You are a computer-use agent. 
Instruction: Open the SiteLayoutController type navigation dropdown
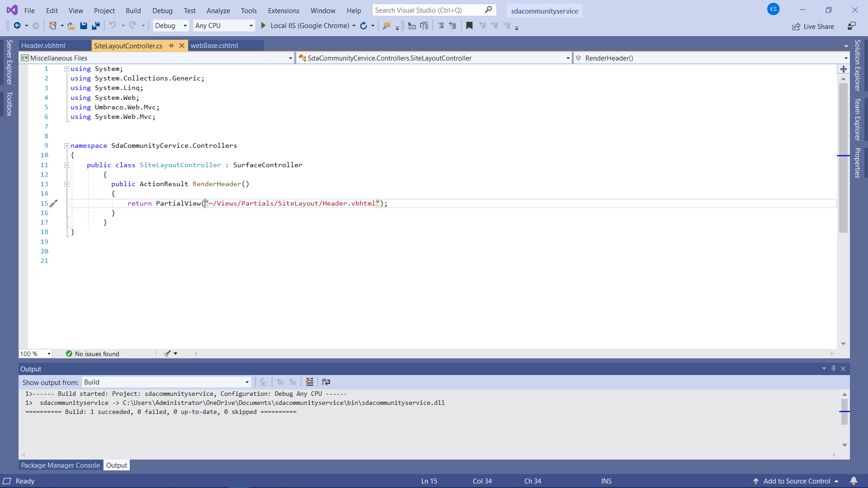coord(434,58)
